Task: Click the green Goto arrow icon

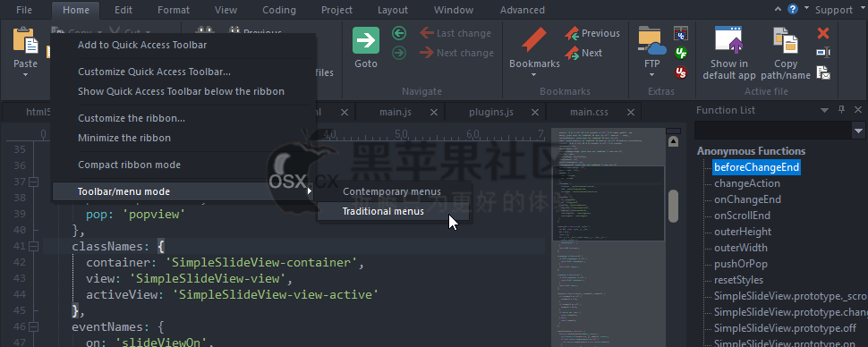Action: pos(366,40)
